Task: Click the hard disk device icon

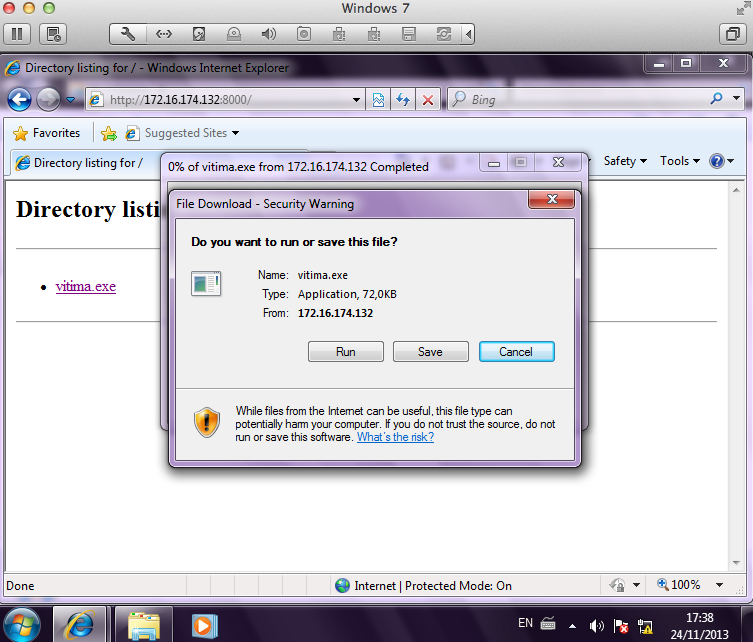Action: [x=199, y=34]
